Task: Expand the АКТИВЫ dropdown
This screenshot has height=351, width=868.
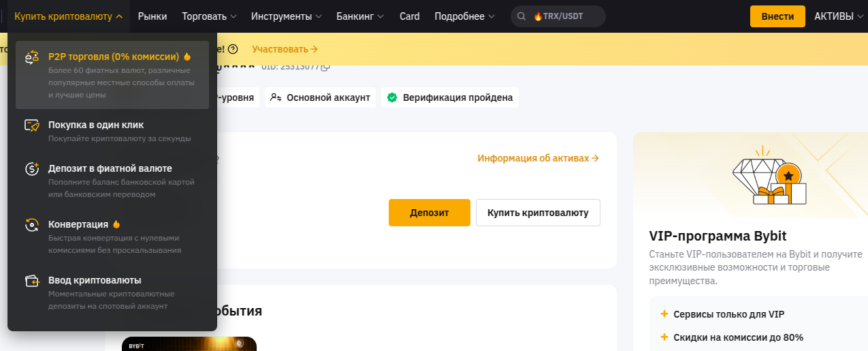Action: [x=840, y=16]
